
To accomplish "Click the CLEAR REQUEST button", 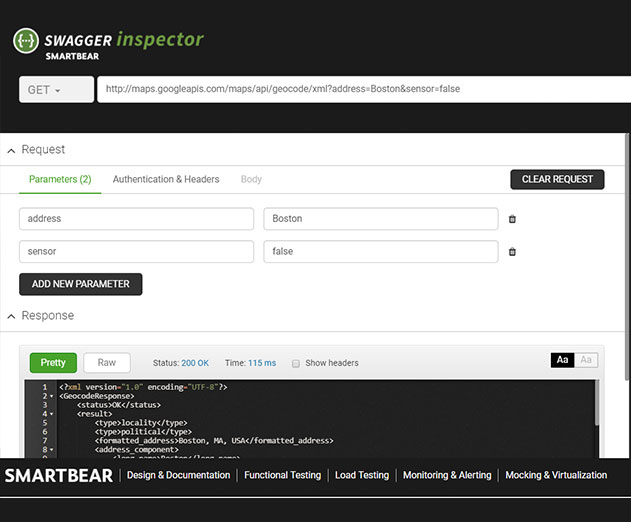I will (557, 180).
